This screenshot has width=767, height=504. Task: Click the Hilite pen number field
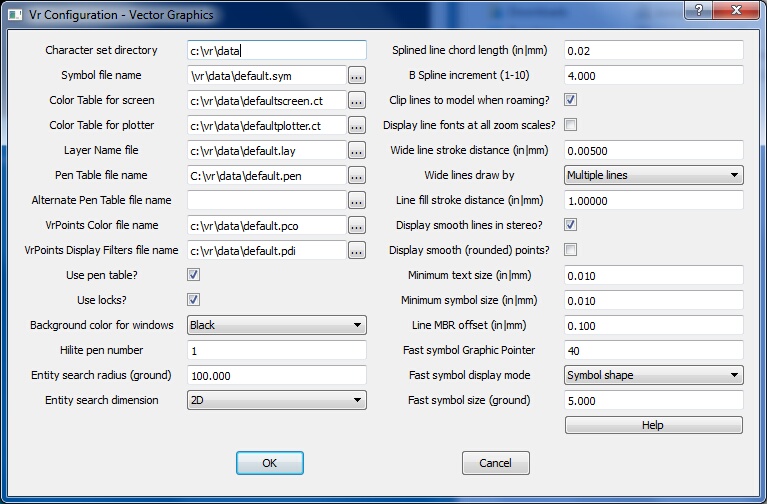[277, 350]
